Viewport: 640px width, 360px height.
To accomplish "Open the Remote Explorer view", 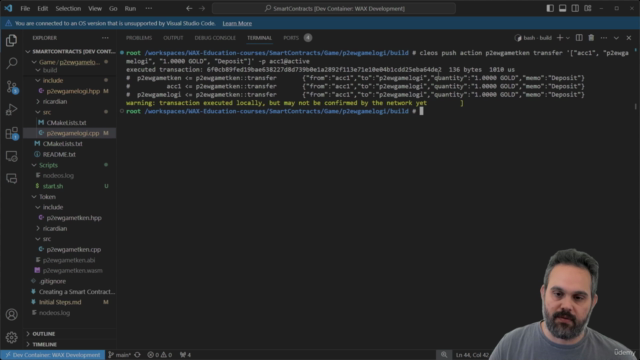I will tap(11, 156).
